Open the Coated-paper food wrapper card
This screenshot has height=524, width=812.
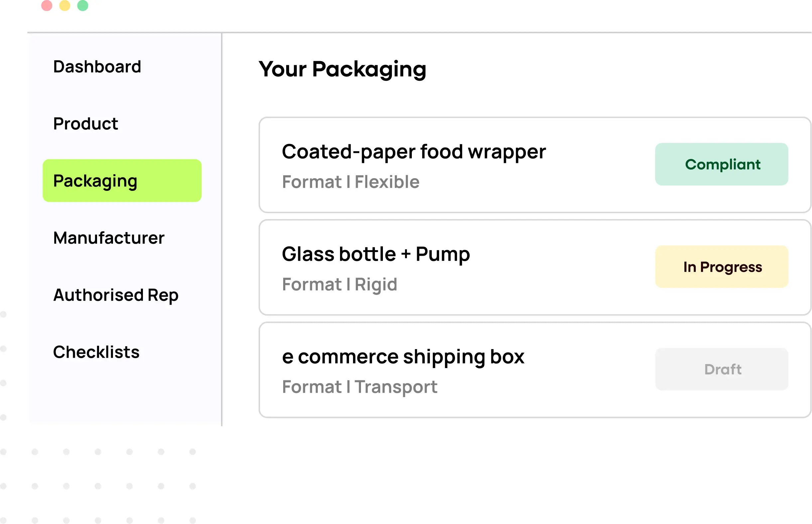[535, 165]
